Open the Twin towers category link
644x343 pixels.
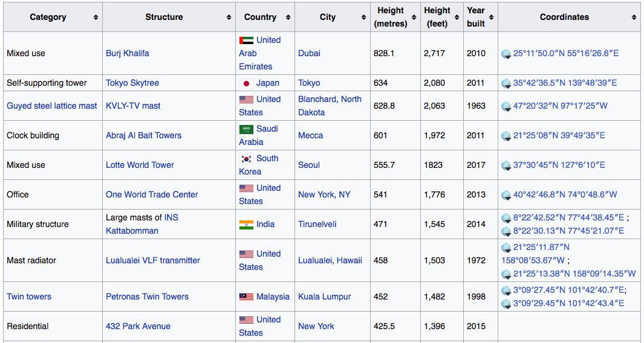[29, 297]
